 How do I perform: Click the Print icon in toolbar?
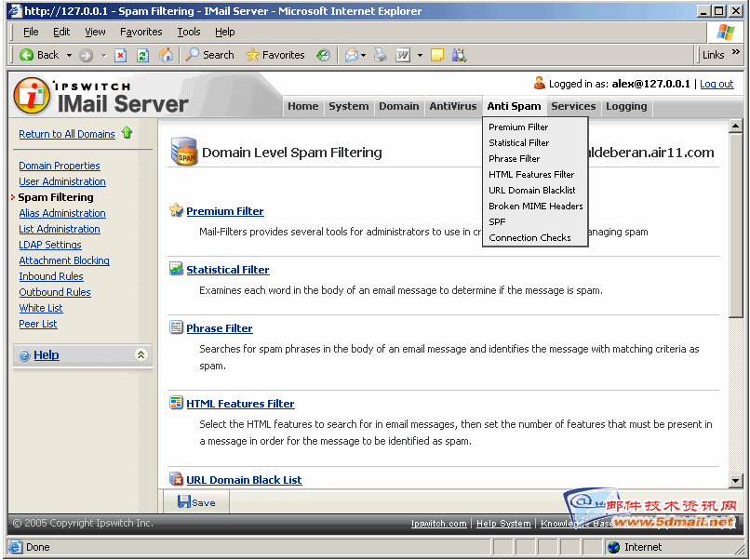(380, 55)
